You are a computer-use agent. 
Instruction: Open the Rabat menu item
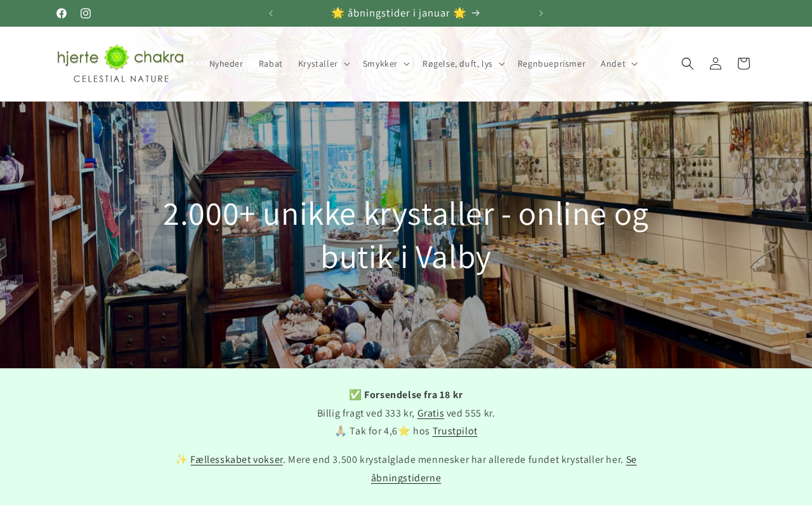271,63
